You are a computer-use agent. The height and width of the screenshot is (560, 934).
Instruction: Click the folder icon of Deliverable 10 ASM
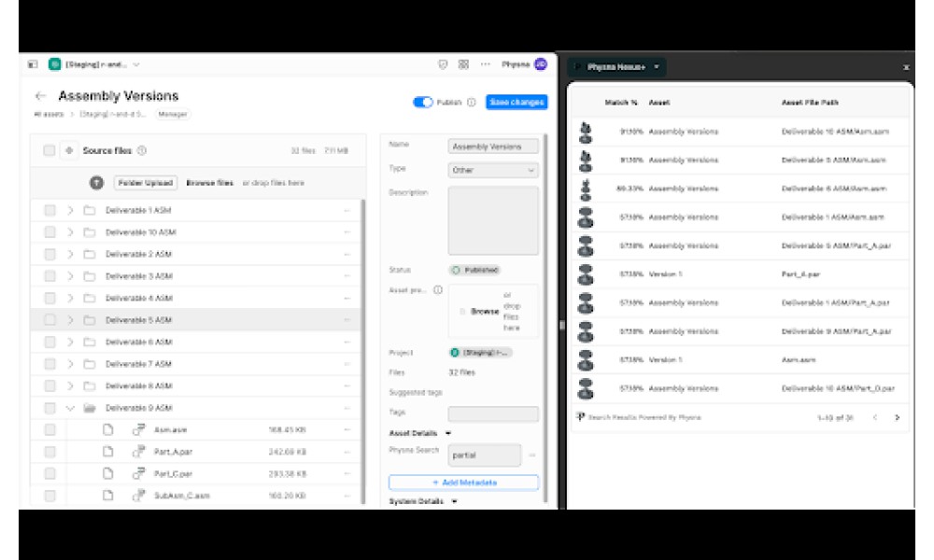[90, 232]
